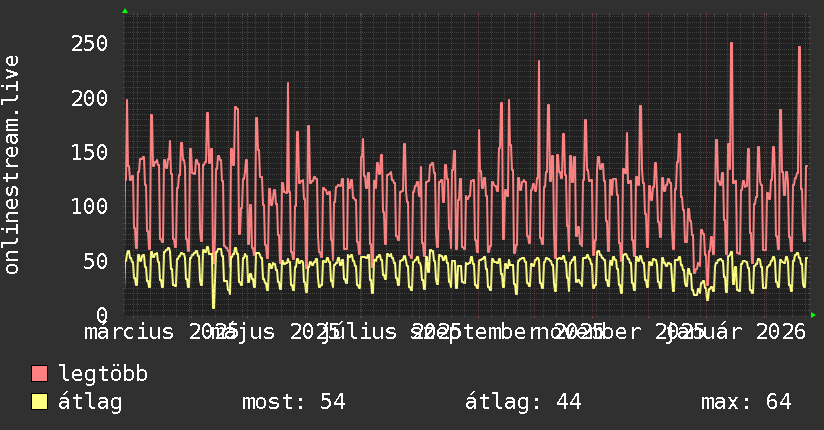This screenshot has height=430, width=824.
Task: Click the átlag legend label beside yellow swatch
Action: [x=90, y=402]
